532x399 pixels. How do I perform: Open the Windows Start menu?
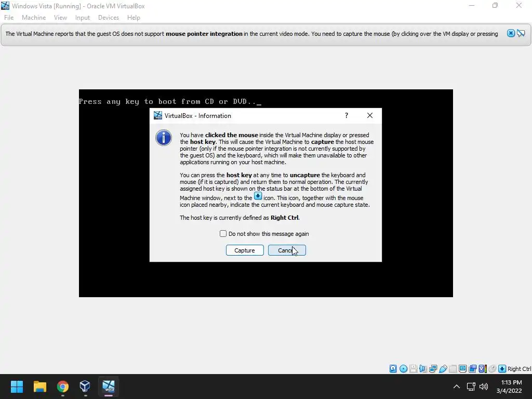coord(17,386)
